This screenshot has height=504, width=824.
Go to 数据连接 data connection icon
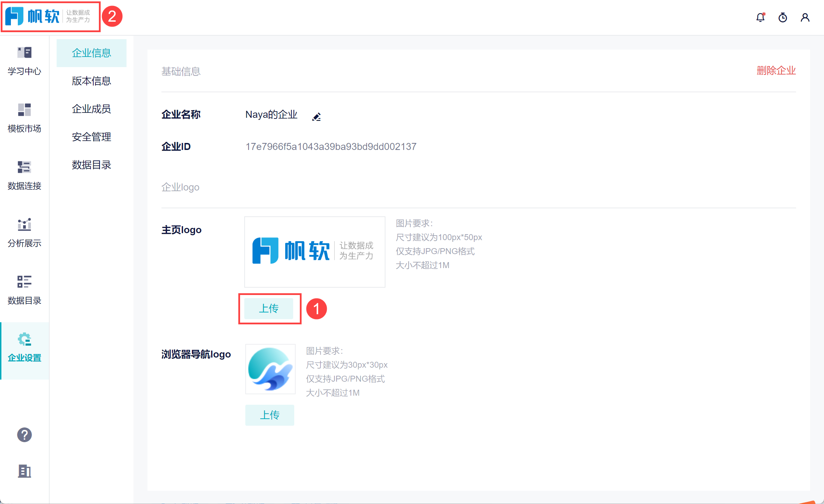click(24, 167)
